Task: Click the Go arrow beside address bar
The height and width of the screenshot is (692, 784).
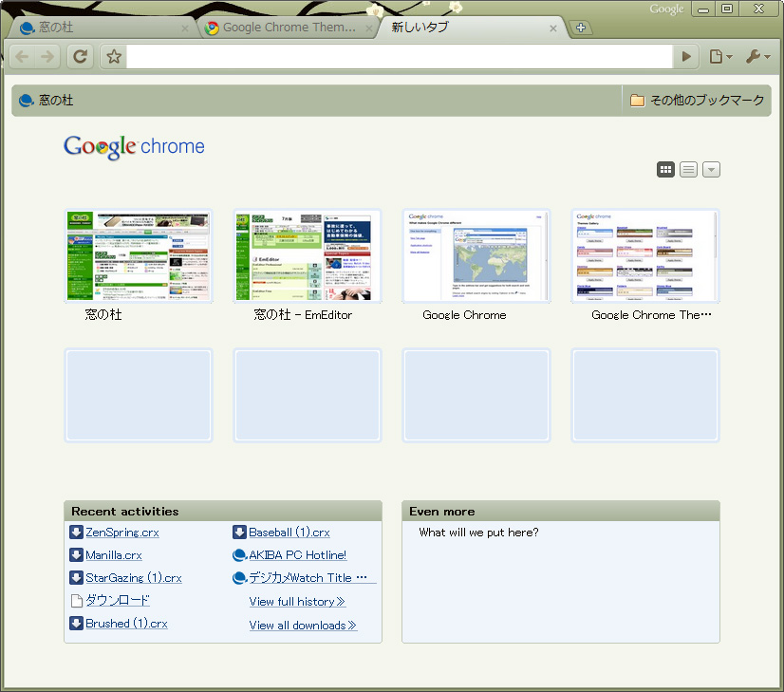Action: tap(686, 57)
